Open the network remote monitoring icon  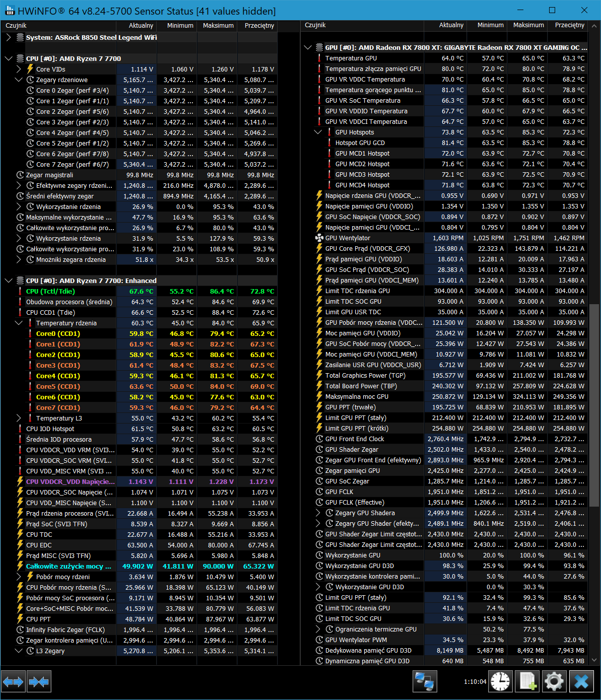(x=425, y=682)
